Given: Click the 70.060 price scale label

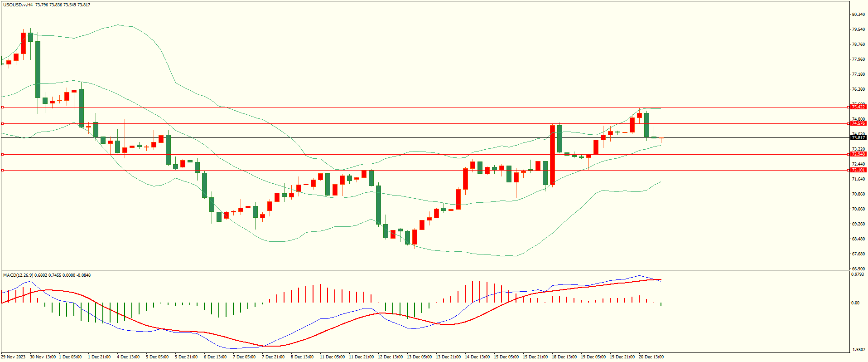Looking at the screenshot, I should click(858, 209).
